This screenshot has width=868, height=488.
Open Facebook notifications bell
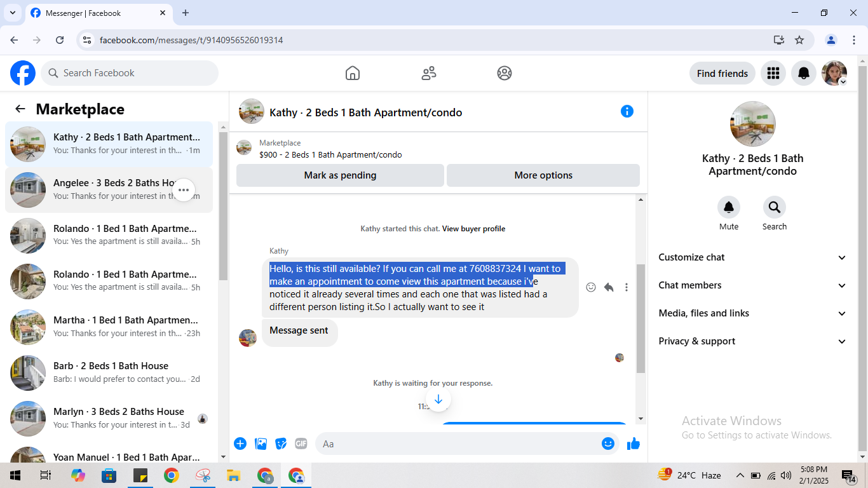[804, 73]
